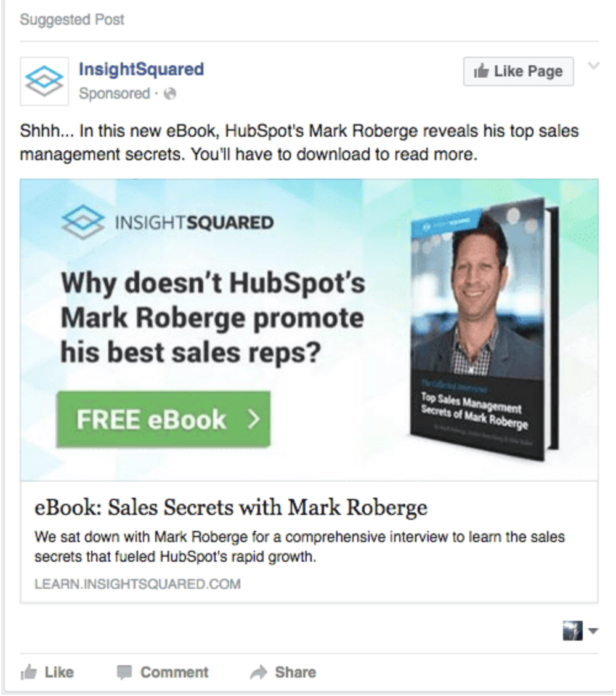
Task: Click the Comment action text
Action: point(174,673)
